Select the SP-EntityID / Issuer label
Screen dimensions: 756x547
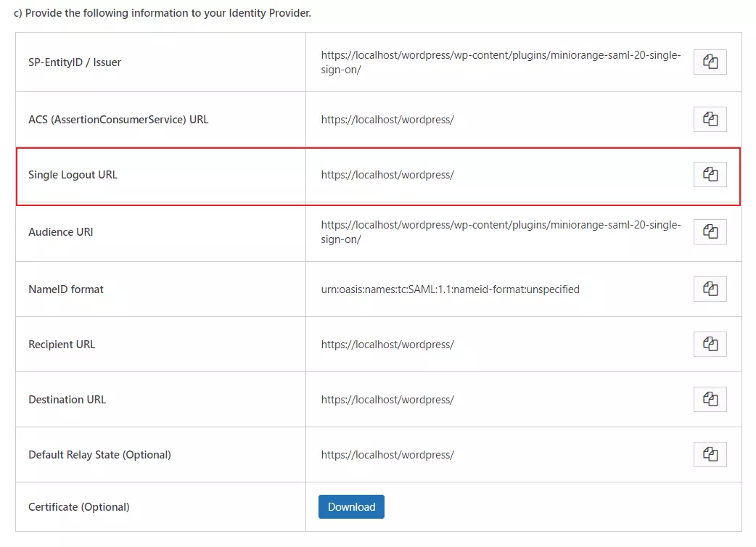75,62
